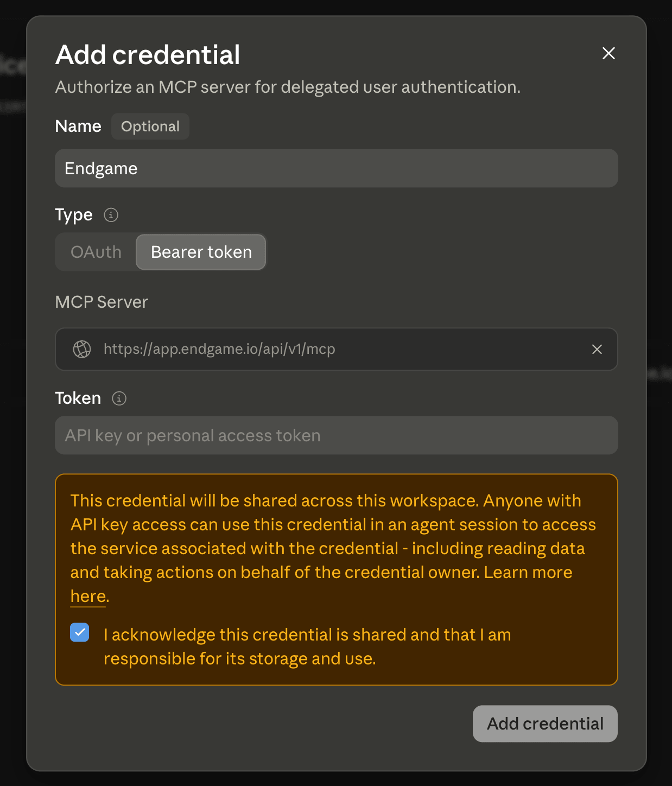Viewport: 672px width, 786px height.
Task: Click the globe icon in MCP Server field
Action: tap(82, 349)
